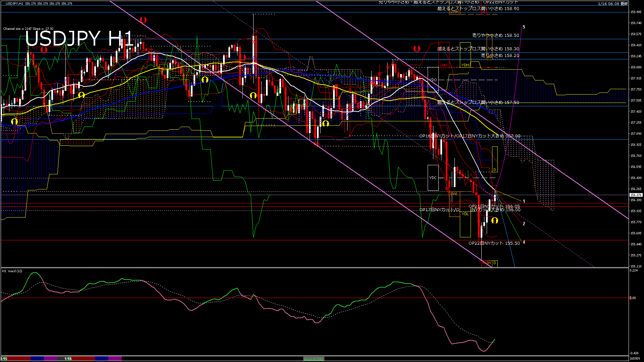Click the yellow up arrow at far left
The image size is (644, 362).
coord(14,121)
